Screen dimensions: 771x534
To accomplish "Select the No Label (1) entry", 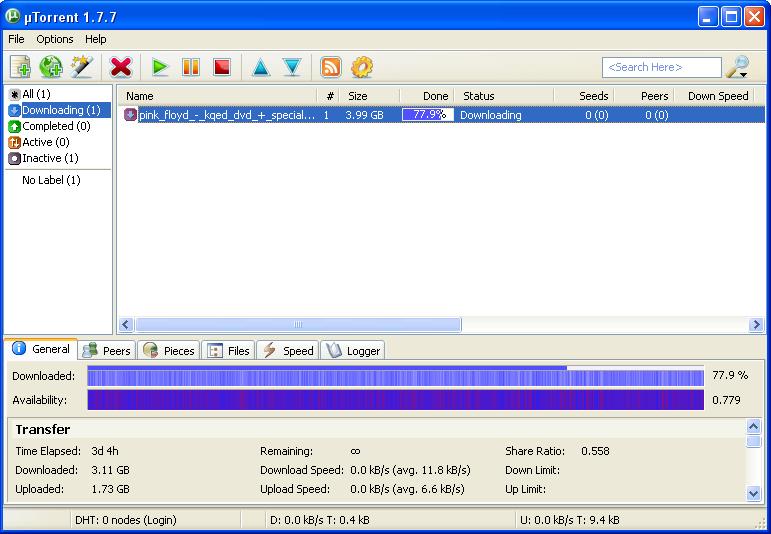I will [51, 180].
